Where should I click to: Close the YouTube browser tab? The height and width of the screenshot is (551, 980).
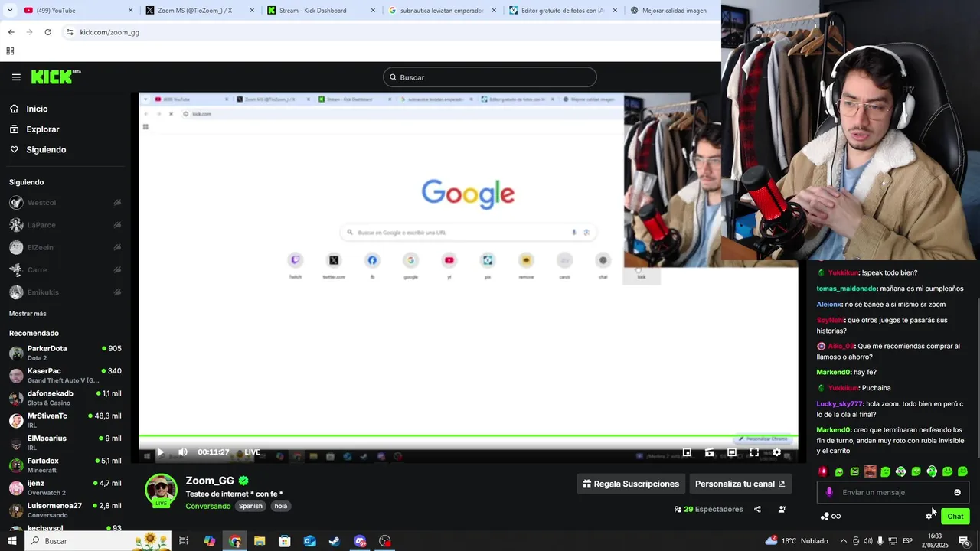tap(130, 11)
